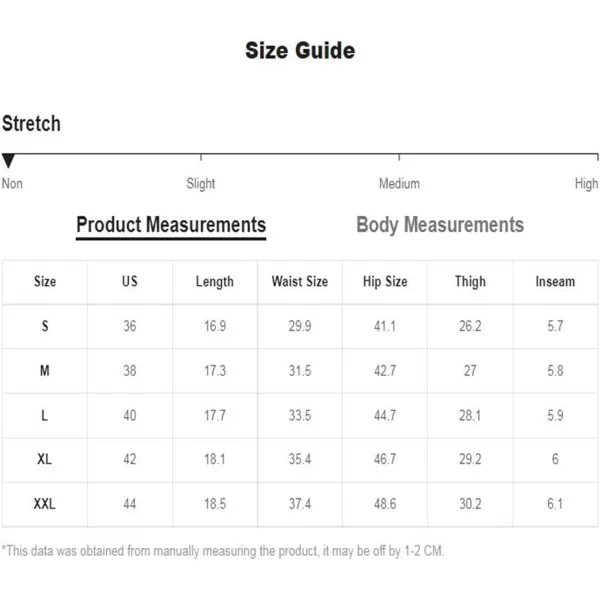Click the measurement disclaimer footnote text
Image resolution: width=600 pixels, height=600 pixels.
click(x=223, y=551)
